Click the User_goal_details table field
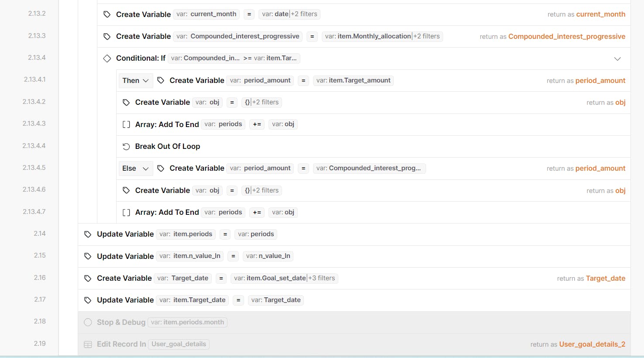This screenshot has height=358, width=644. pos(179,344)
